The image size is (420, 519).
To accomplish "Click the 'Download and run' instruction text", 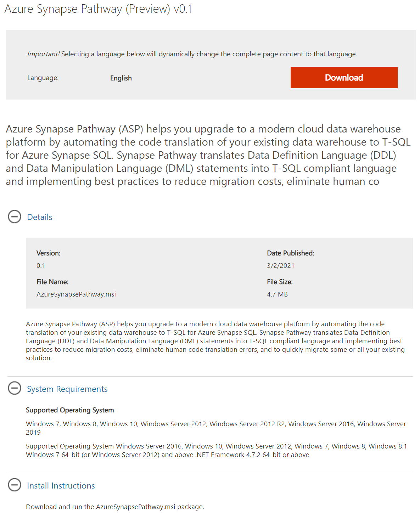I will (115, 507).
